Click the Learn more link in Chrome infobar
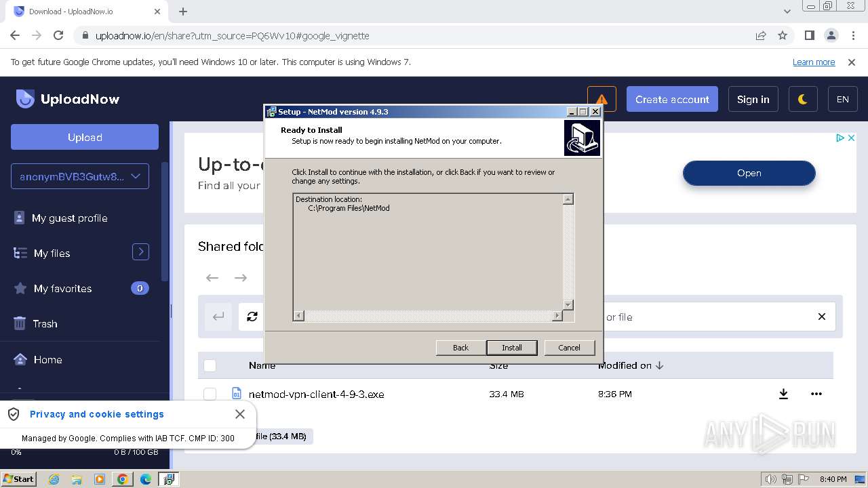Viewport: 868px width, 488px height. (x=814, y=62)
